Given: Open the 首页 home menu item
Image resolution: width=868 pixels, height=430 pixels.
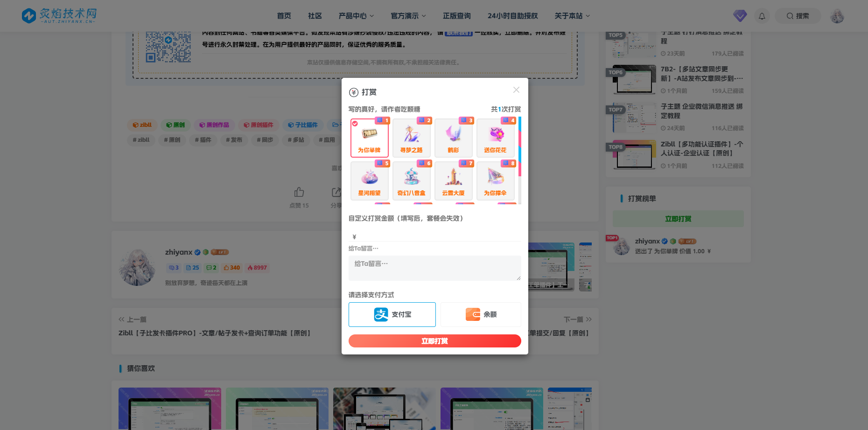Looking at the screenshot, I should [284, 16].
